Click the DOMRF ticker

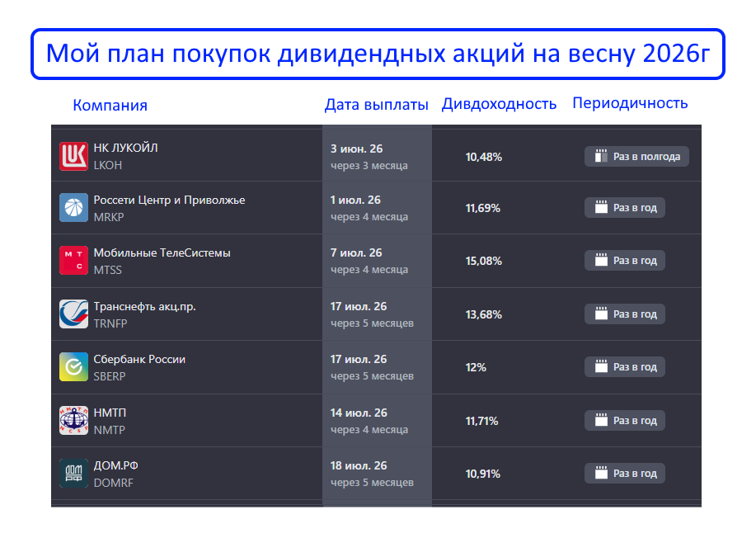[113, 483]
